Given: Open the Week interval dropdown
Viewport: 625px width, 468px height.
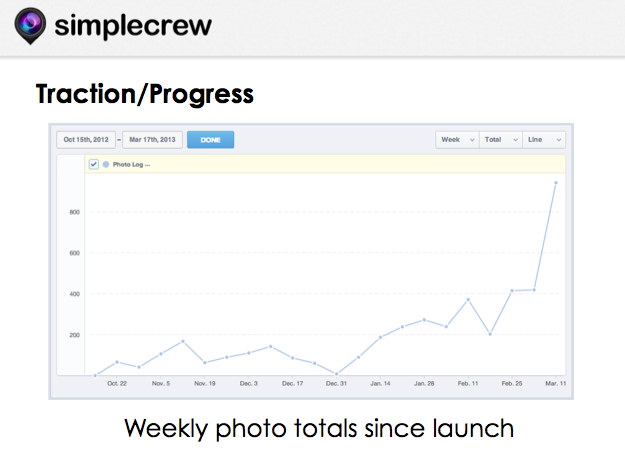Looking at the screenshot, I should [x=457, y=140].
